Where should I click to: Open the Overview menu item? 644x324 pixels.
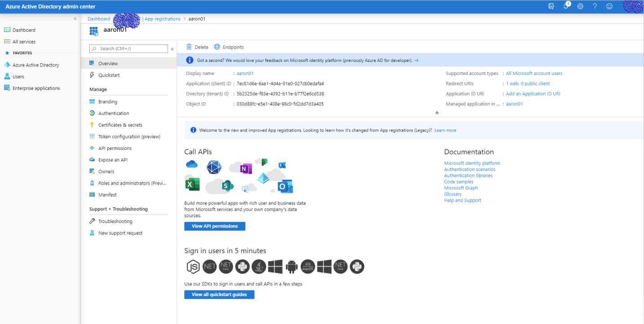128,64
